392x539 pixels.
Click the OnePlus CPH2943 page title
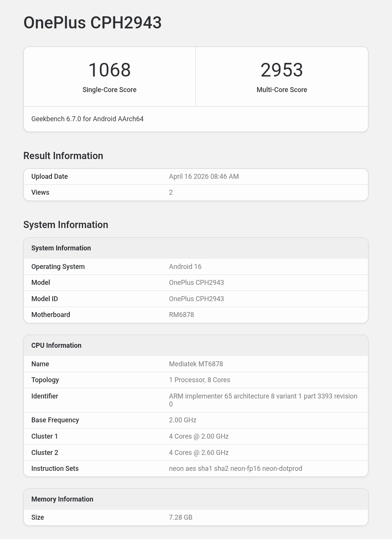[92, 23]
